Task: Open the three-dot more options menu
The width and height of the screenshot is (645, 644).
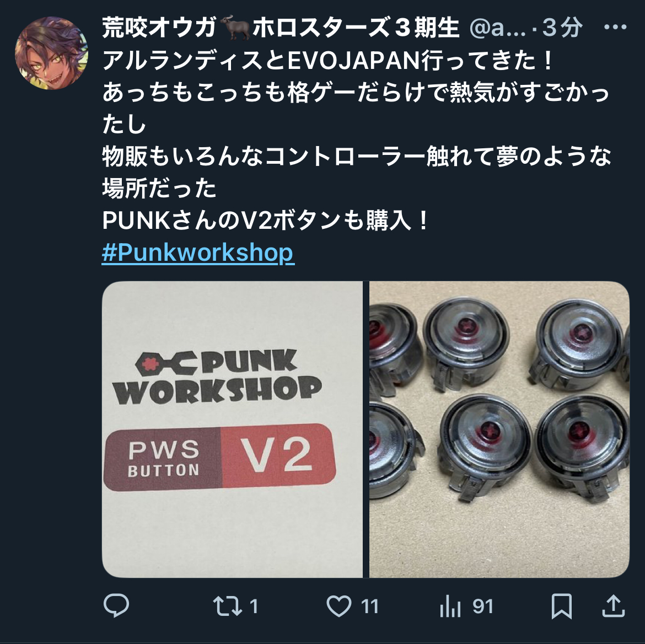Action: tap(615, 27)
